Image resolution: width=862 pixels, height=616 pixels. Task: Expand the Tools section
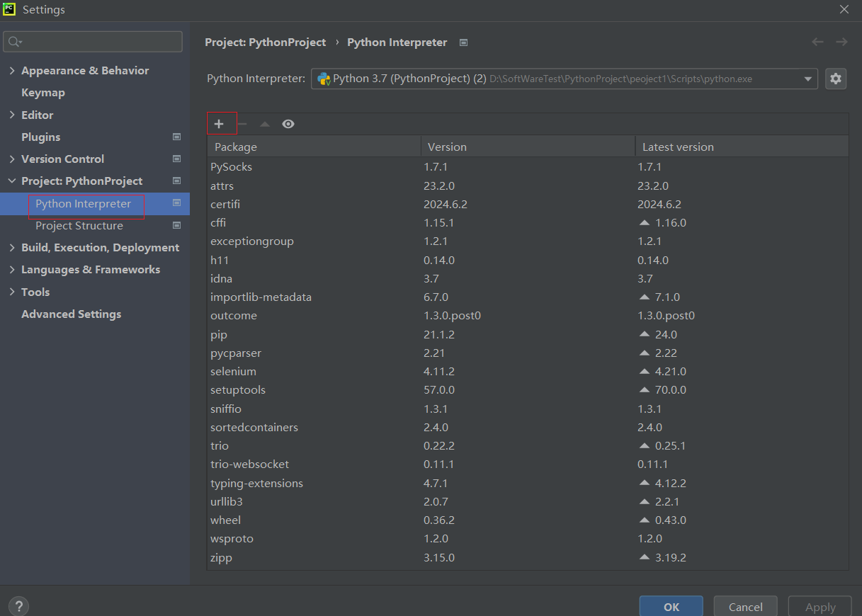pos(12,292)
